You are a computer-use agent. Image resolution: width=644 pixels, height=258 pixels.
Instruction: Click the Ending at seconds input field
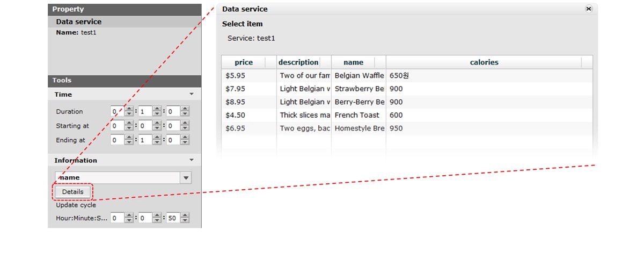(x=173, y=140)
